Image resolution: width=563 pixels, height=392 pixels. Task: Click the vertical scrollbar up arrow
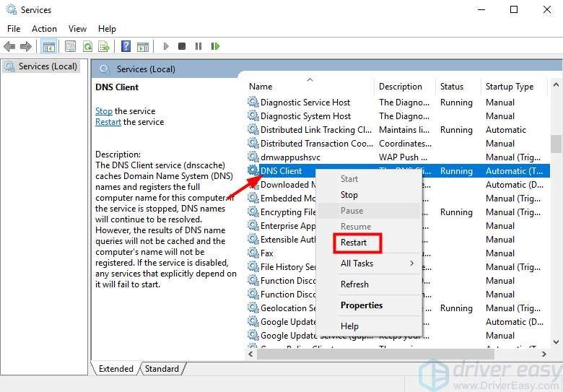pyautogui.click(x=557, y=85)
